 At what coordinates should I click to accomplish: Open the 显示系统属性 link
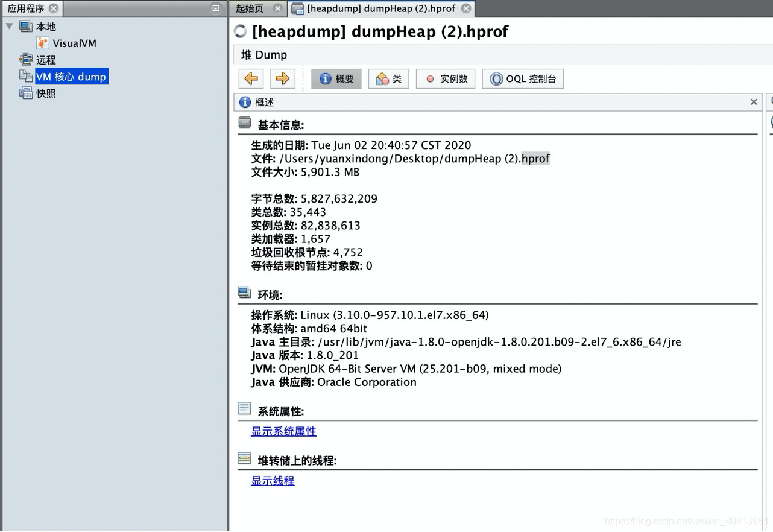pos(283,431)
